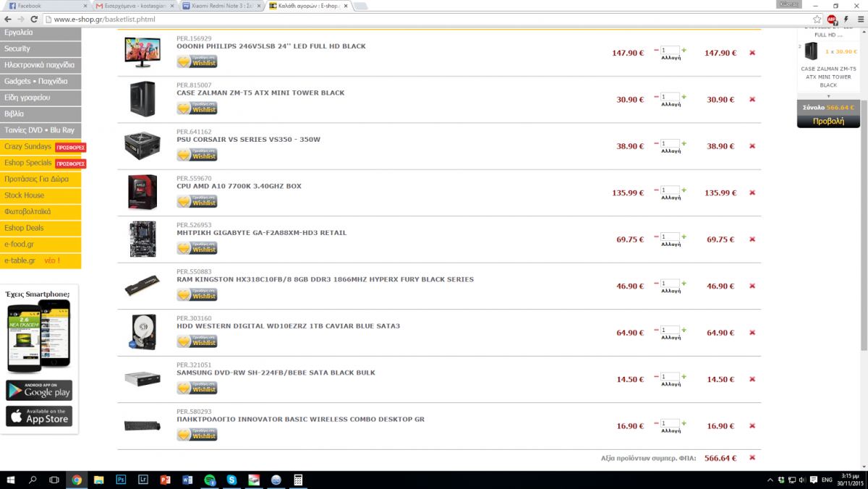Open the RAM KINGSTON HX318C10FB/8 product link

(325, 279)
